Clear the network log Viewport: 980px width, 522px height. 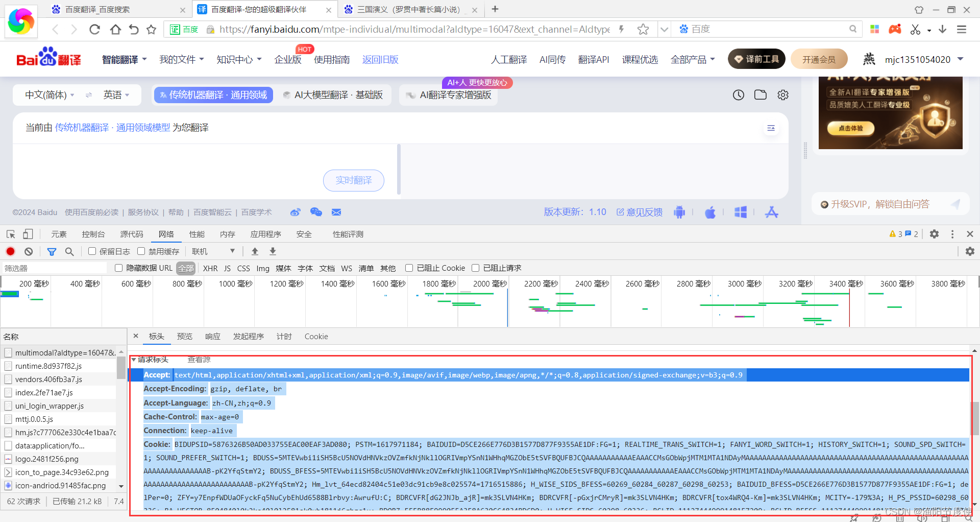pyautogui.click(x=29, y=251)
